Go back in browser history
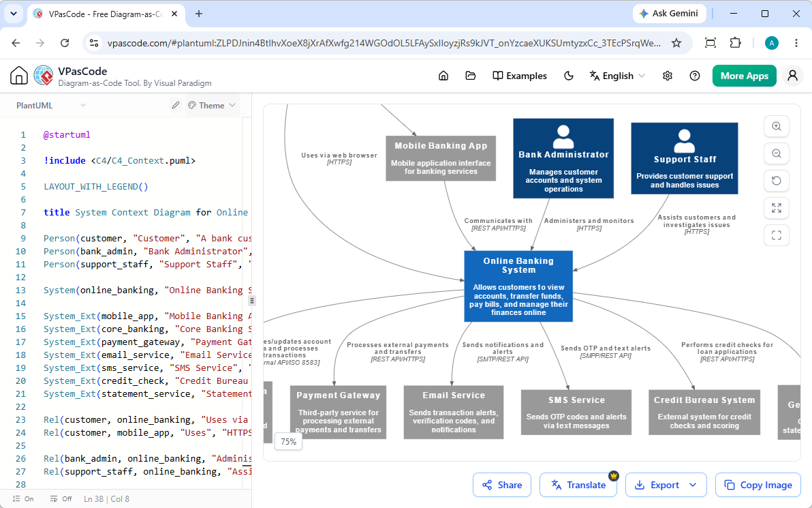Viewport: 812px width, 508px height. point(16,43)
